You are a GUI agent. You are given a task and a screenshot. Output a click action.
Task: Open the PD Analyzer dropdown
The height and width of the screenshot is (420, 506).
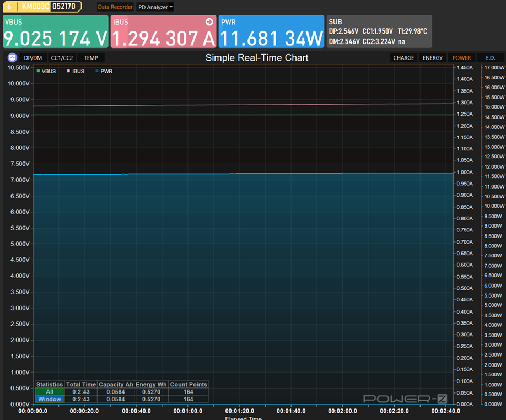pyautogui.click(x=155, y=7)
